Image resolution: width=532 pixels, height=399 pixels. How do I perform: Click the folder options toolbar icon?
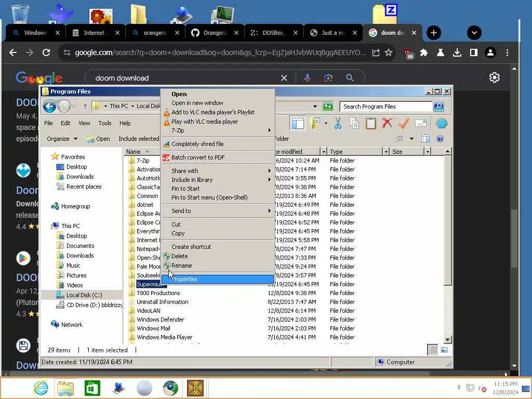point(315,124)
